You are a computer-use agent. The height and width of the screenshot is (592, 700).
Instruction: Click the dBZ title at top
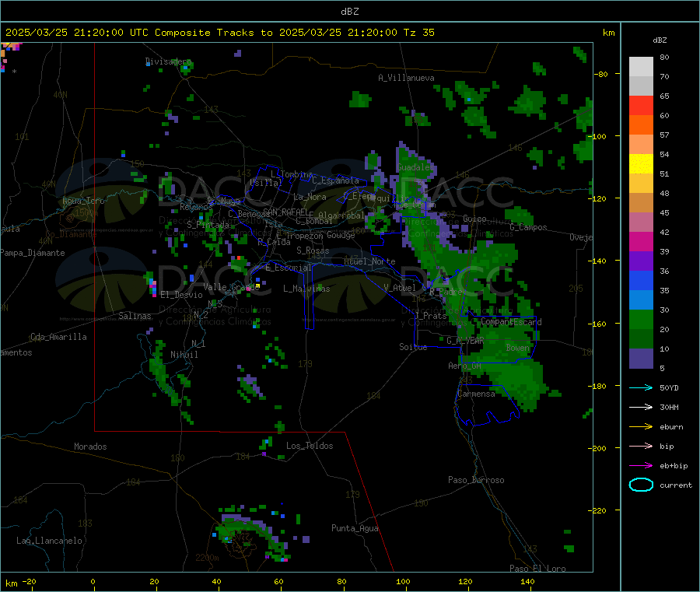349,12
